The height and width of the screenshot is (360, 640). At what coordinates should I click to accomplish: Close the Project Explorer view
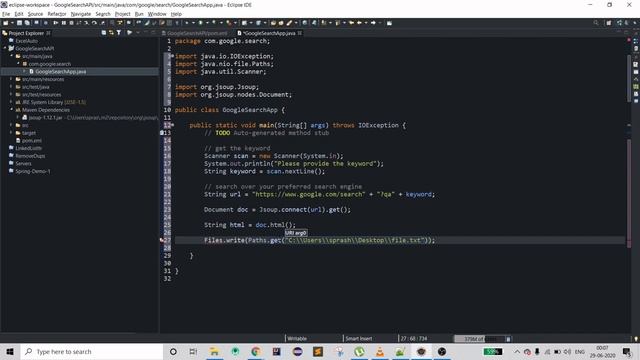(x=48, y=33)
